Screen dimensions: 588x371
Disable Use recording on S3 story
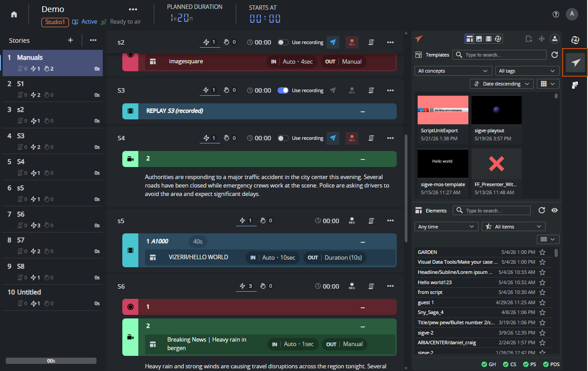coord(283,90)
